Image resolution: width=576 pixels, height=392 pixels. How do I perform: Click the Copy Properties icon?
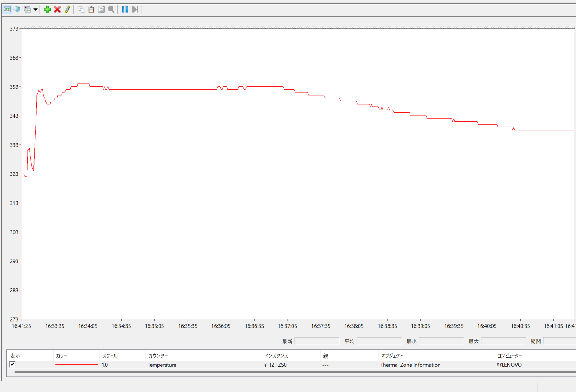(81, 10)
